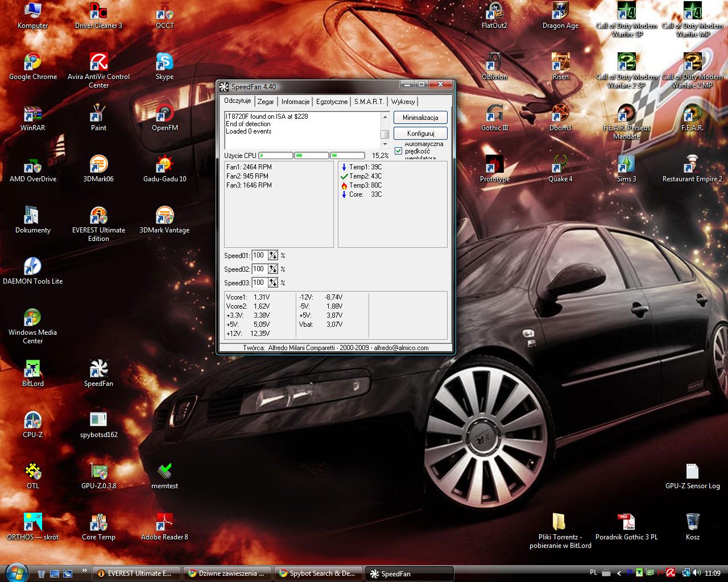Toggle automatic fan speed checkbox in SpeedFan
The height and width of the screenshot is (582, 728).
[398, 151]
